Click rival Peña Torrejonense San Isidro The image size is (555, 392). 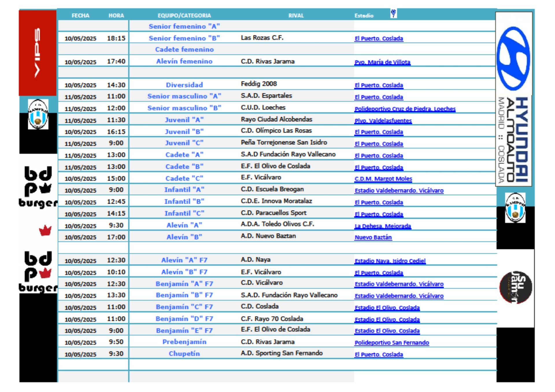point(284,143)
